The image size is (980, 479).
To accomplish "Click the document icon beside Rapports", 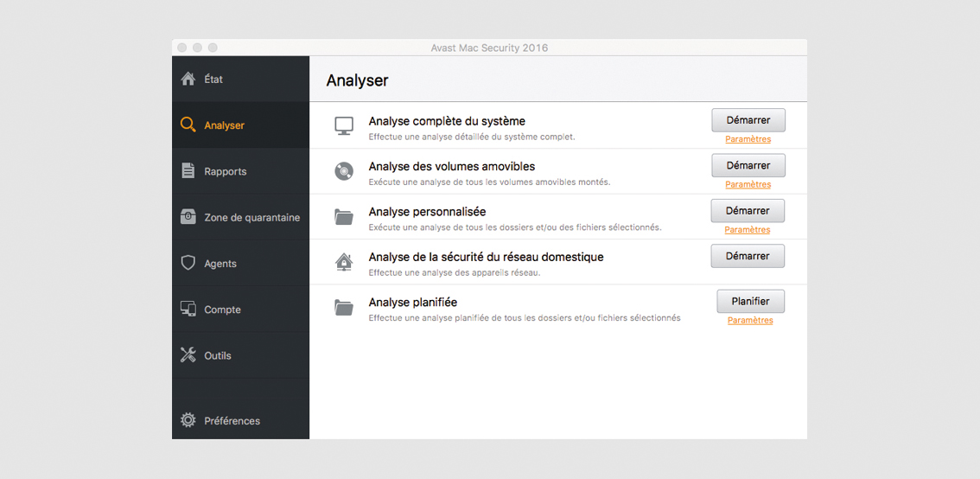I will (188, 170).
